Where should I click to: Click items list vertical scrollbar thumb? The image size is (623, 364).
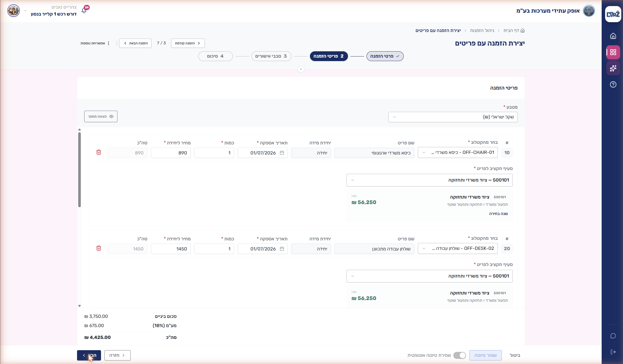(x=79, y=169)
